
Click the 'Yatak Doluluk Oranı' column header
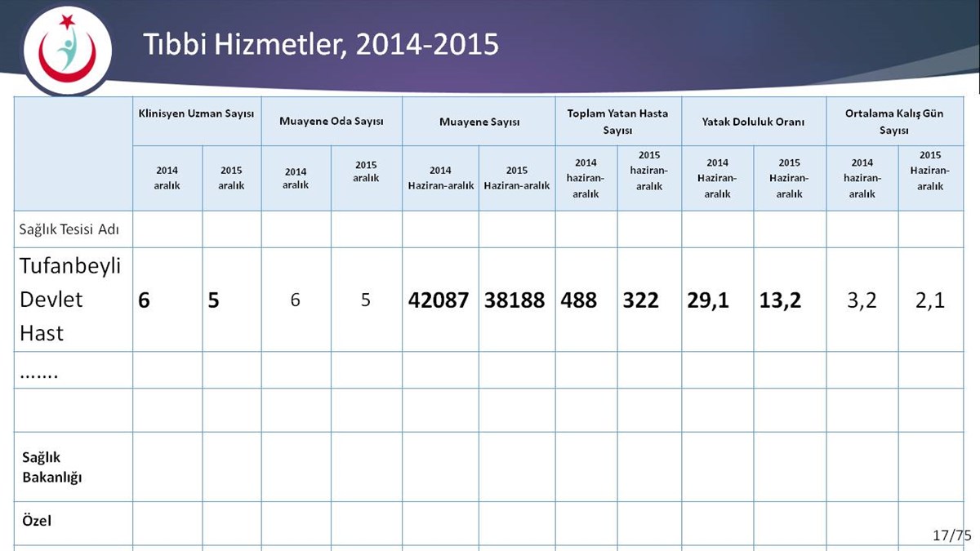[753, 121]
